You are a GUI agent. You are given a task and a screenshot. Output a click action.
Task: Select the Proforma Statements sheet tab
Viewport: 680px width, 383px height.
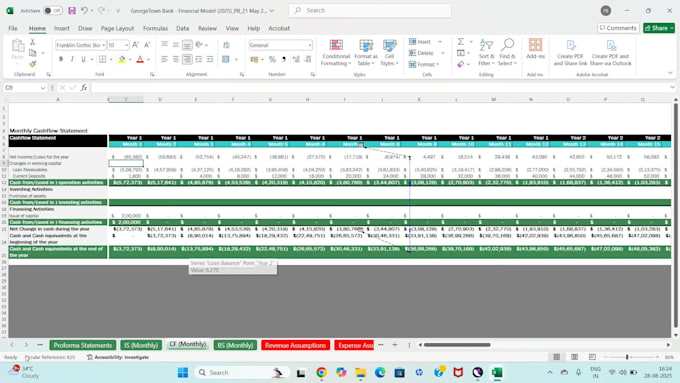82,345
